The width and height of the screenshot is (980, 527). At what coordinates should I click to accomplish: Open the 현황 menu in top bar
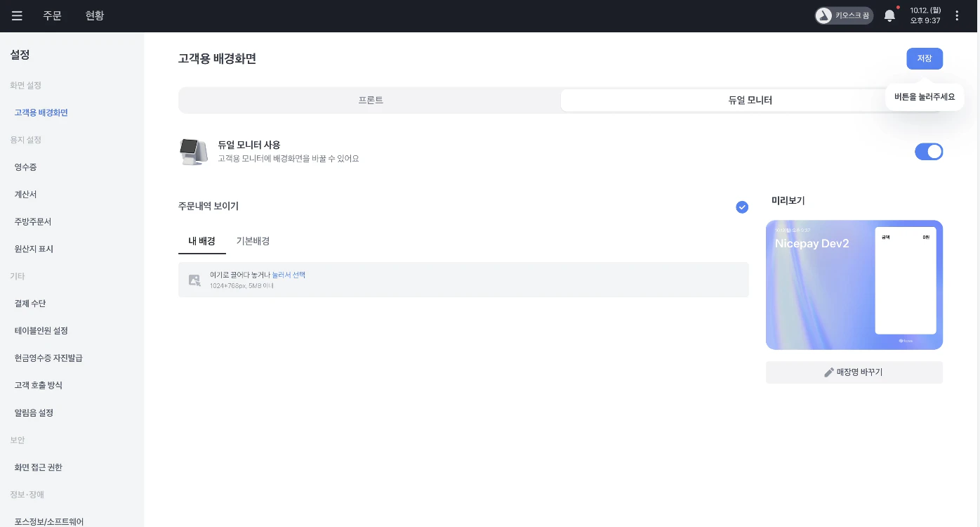pos(95,15)
